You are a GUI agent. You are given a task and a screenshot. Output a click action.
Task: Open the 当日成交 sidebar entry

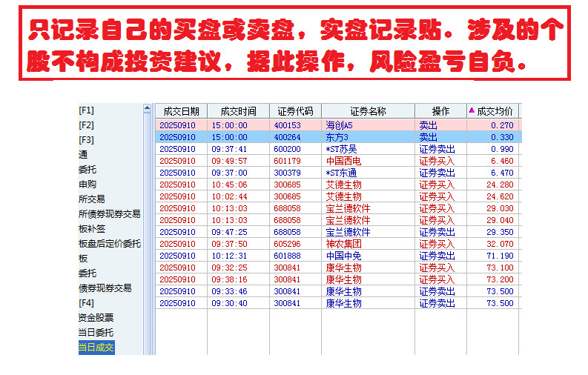(96, 348)
